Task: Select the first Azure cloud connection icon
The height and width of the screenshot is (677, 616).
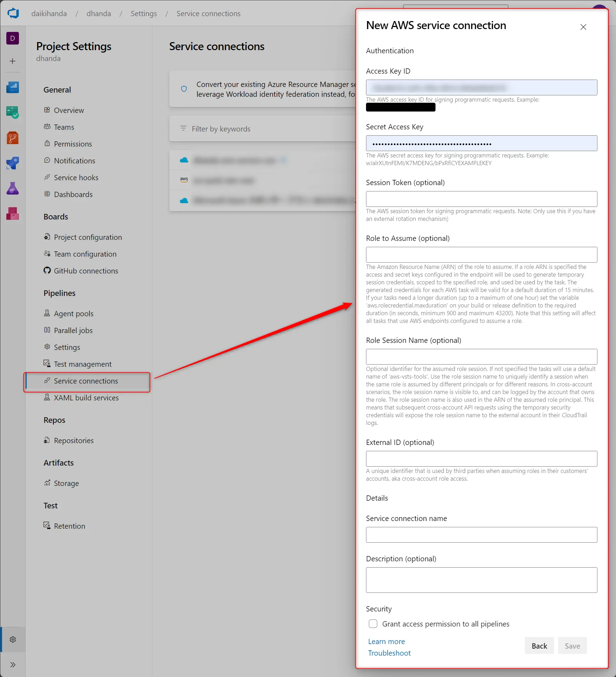Action: pos(184,160)
